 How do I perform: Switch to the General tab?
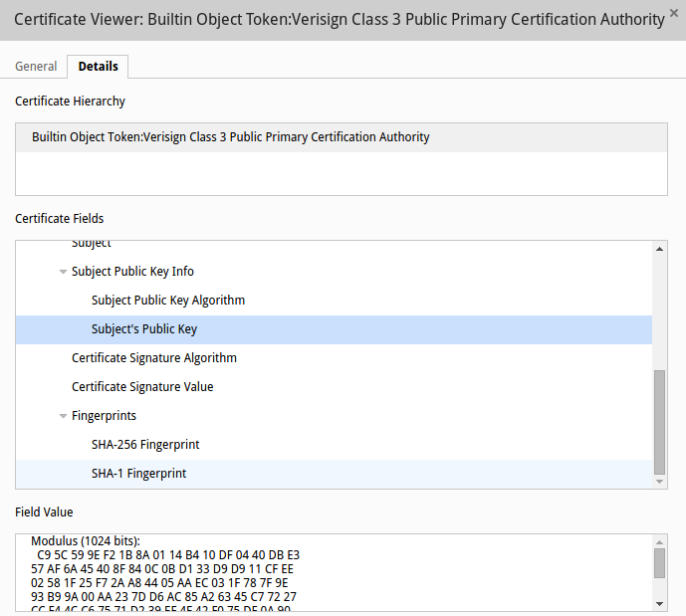(36, 67)
